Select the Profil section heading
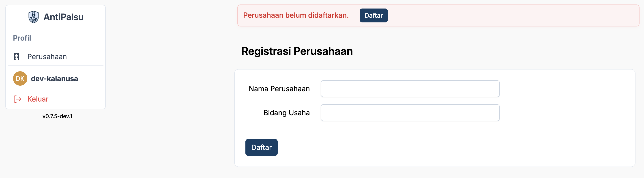Screen dimensions: 644x178 coord(22,38)
